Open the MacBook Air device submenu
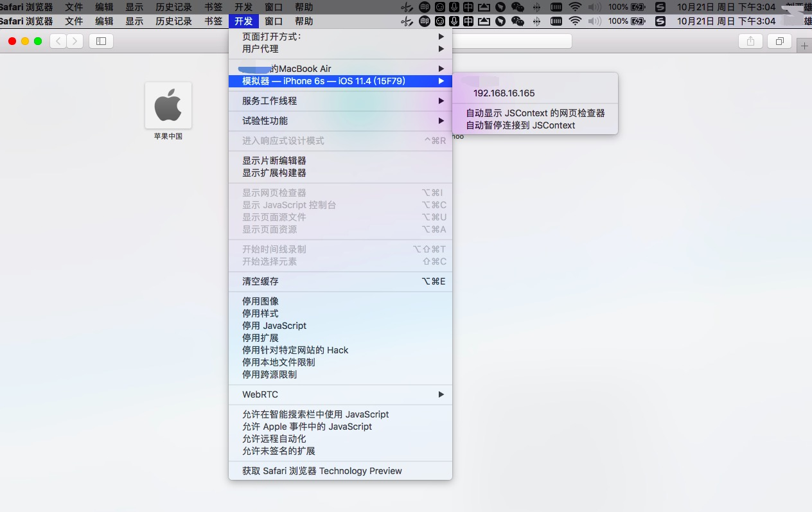812x512 pixels. pyautogui.click(x=340, y=69)
